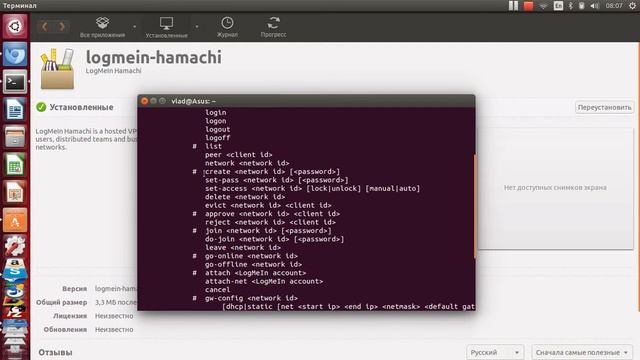Click the vlad@Asus terminal title bar

pyautogui.click(x=306, y=101)
